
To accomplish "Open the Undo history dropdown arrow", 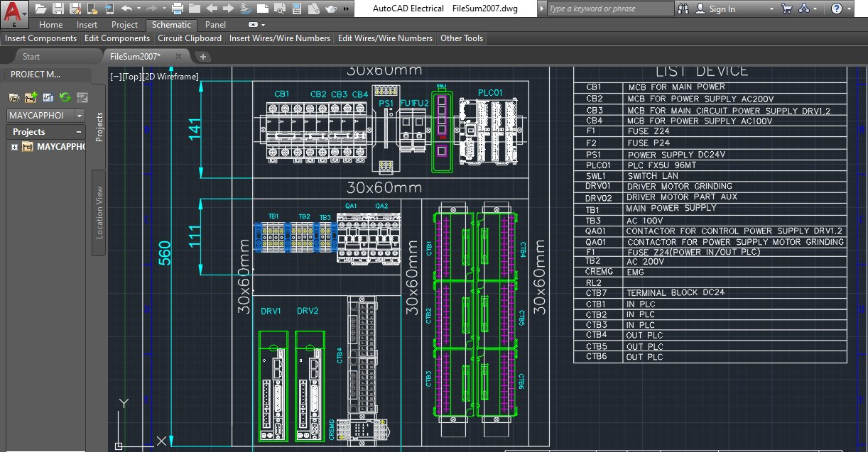I will point(139,9).
